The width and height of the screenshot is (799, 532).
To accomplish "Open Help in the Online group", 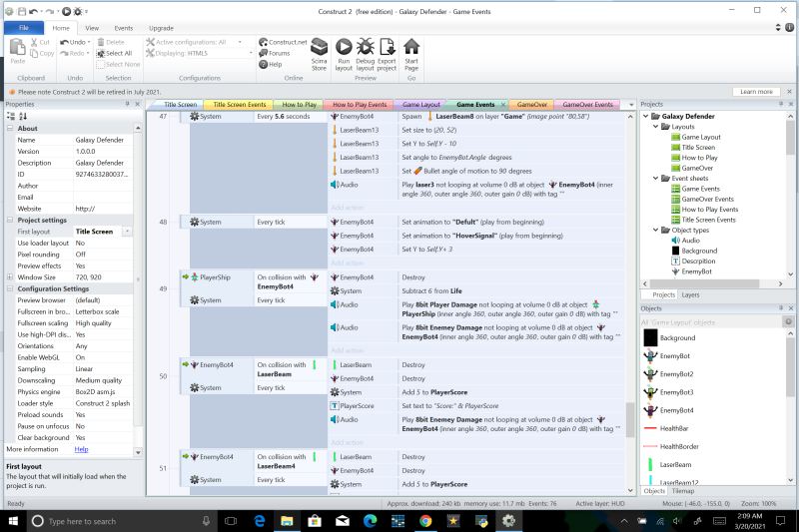I will pos(263,64).
